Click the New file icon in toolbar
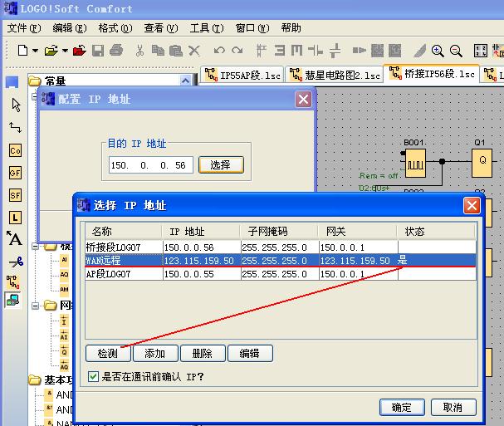504x426 pixels. tap(22, 51)
